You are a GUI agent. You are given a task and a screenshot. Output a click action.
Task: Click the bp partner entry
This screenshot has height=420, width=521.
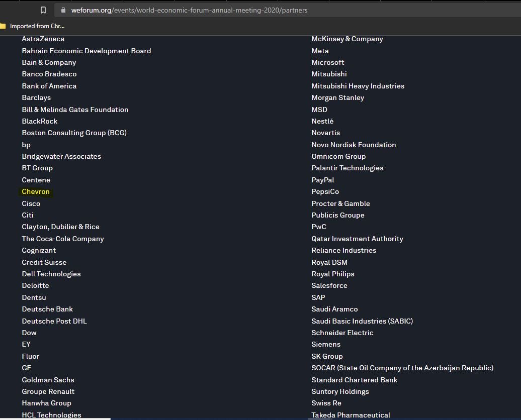point(26,145)
